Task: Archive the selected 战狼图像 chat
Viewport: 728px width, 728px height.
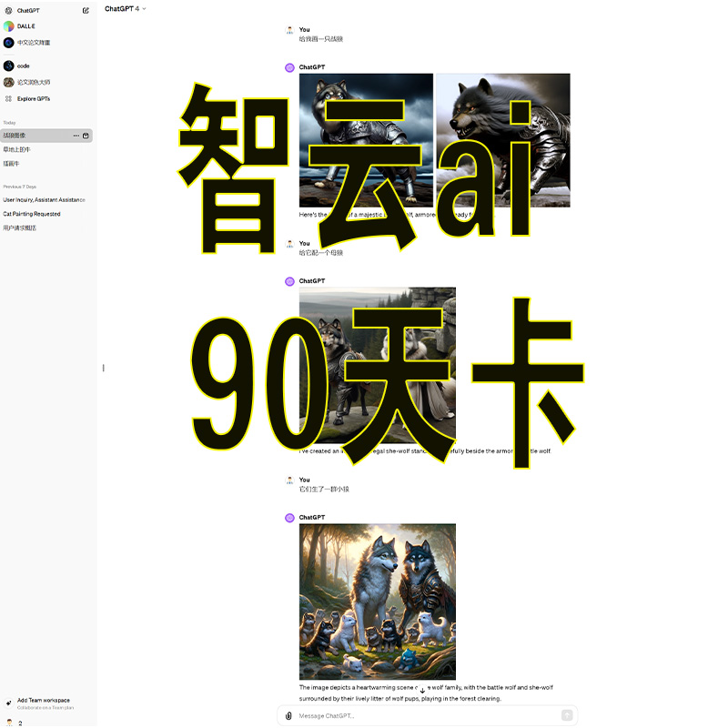Action: [x=86, y=136]
